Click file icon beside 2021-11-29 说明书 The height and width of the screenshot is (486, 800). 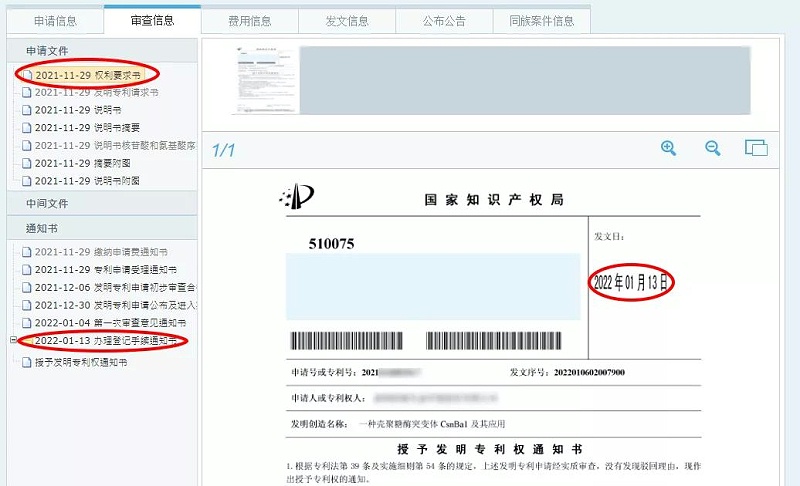(x=27, y=110)
